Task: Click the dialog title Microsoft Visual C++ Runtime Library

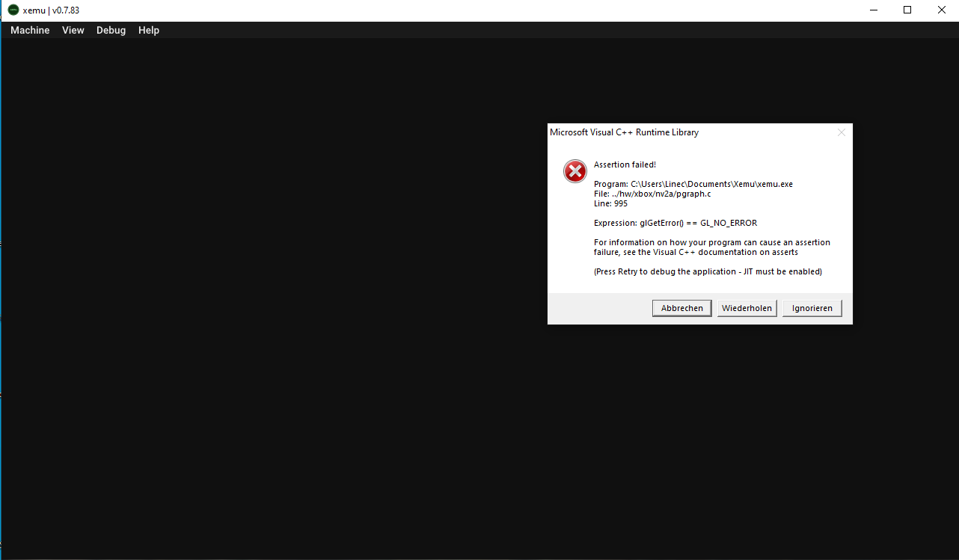Action: pos(624,132)
